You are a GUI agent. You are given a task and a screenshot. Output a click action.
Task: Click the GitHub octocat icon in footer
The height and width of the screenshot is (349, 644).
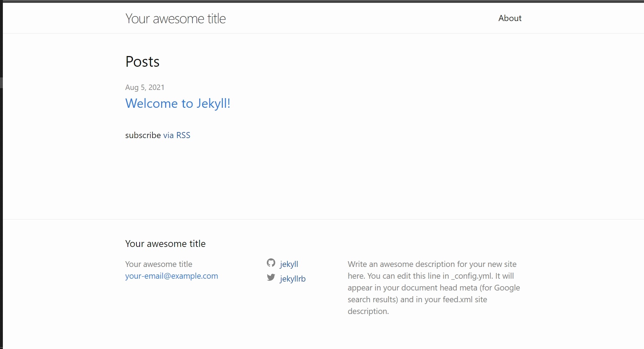pyautogui.click(x=271, y=263)
